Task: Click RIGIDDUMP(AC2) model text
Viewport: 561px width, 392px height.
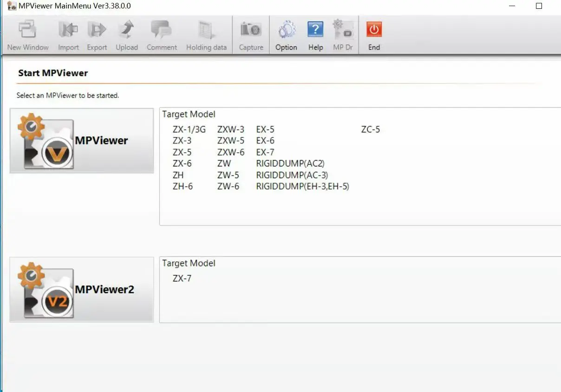Action: [x=290, y=163]
